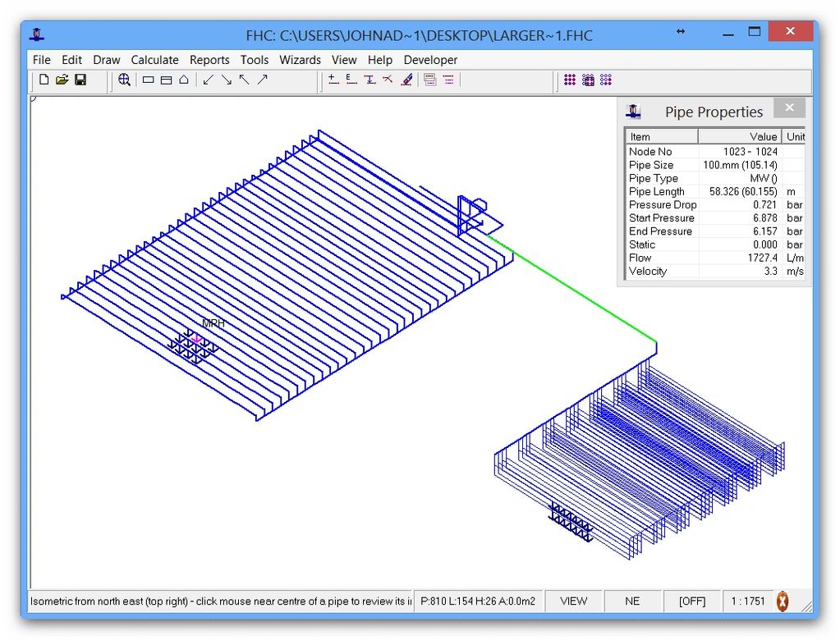The width and height of the screenshot is (840, 640).
Task: Expand the Developer menu
Action: pos(430,60)
